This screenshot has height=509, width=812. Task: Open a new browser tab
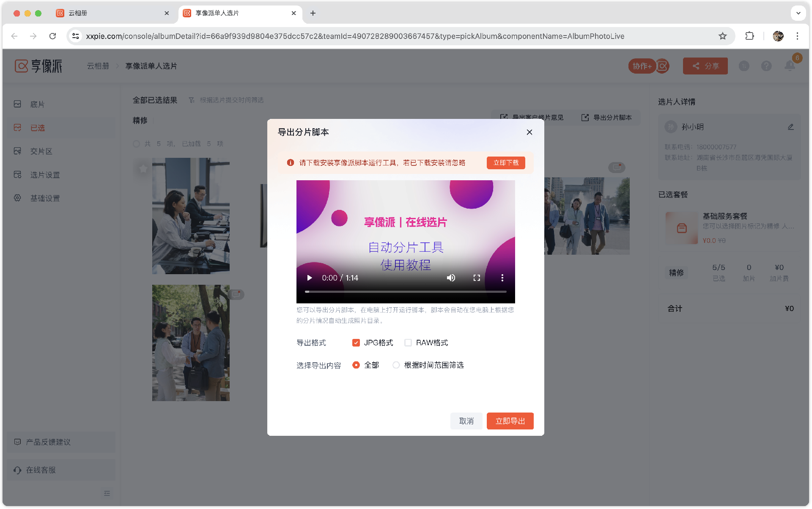click(x=313, y=13)
